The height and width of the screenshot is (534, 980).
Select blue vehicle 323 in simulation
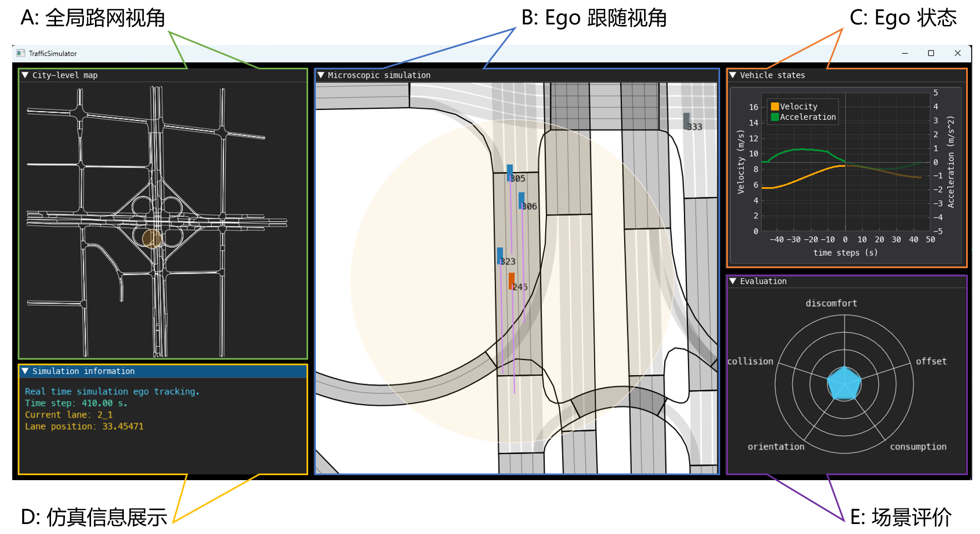tap(500, 255)
